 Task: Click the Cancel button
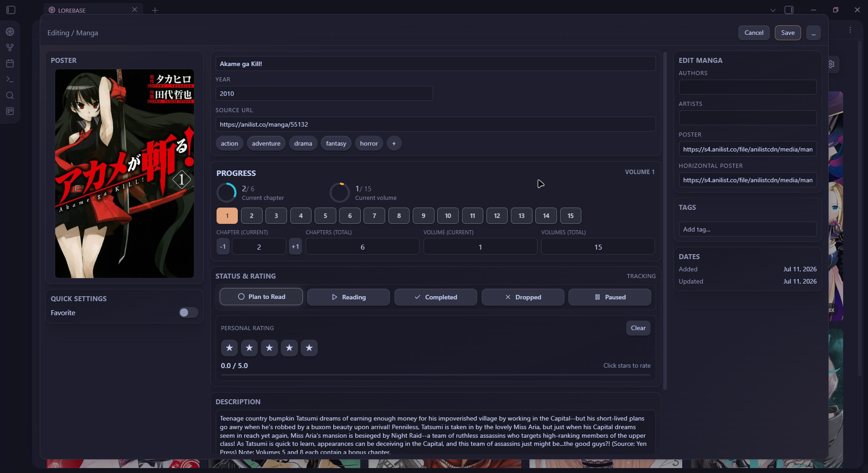[754, 33]
